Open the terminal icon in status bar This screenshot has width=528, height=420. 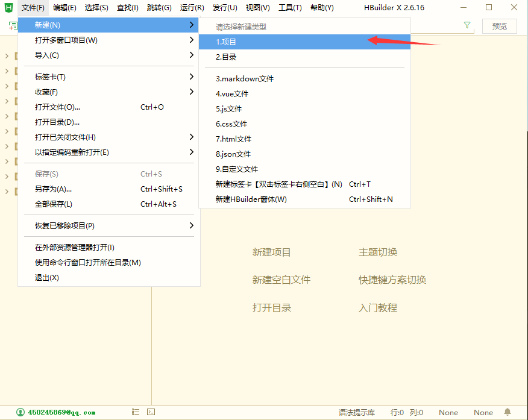151,412
